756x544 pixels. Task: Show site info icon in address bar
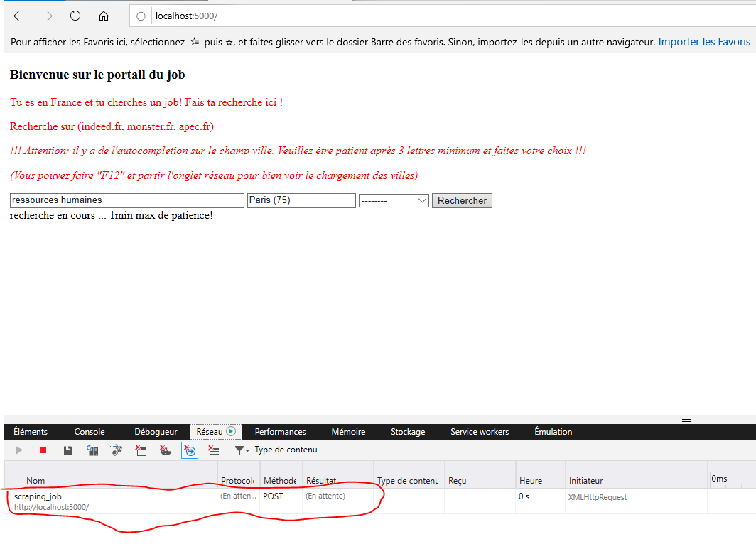(x=140, y=16)
